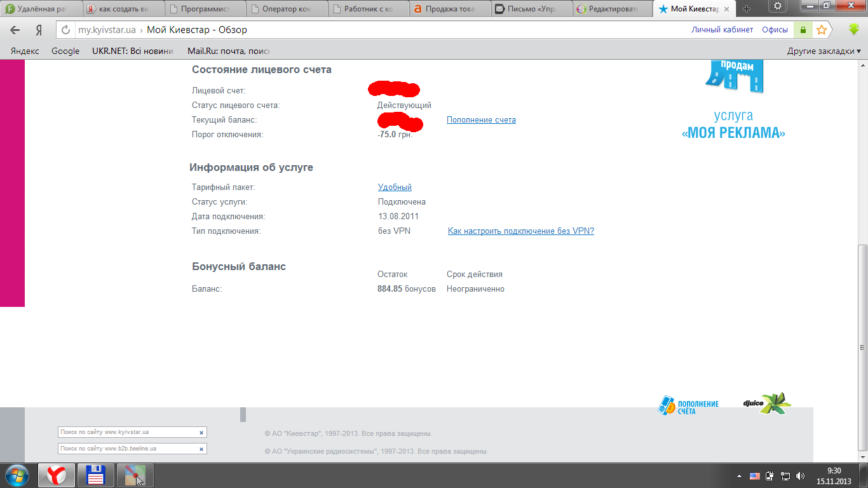Viewport: 868px width, 488px height.
Task: Show hidden system tray icons
Action: [739, 476]
